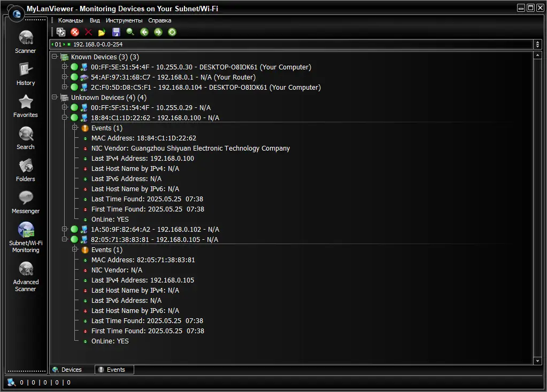Collapse device 18:84:C1:1D:22:62 node
This screenshot has height=392, width=547.
(x=65, y=117)
